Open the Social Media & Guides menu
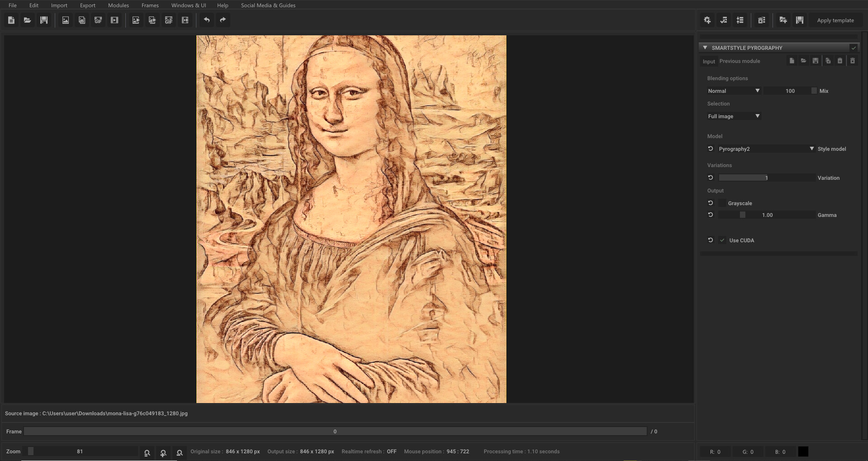868x461 pixels. 268,5
